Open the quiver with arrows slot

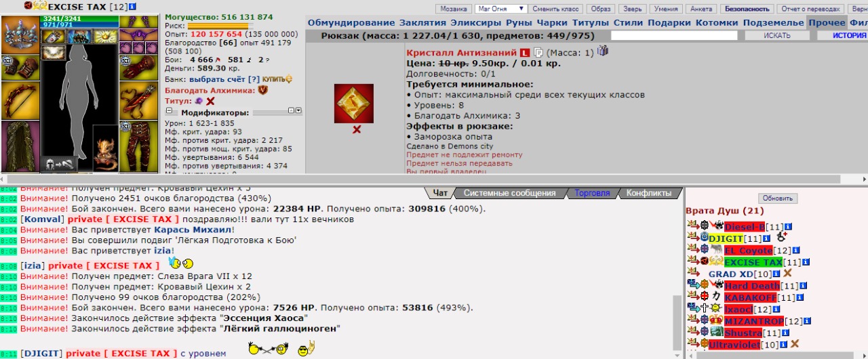(x=139, y=100)
